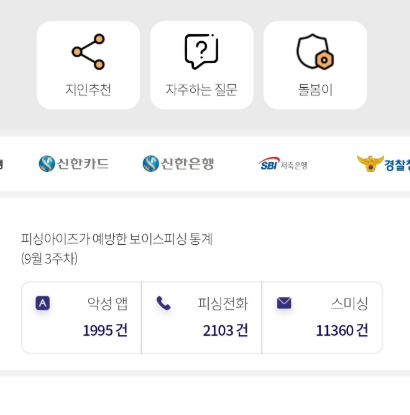Select the 1995 건 malicious app count

pos(105,330)
